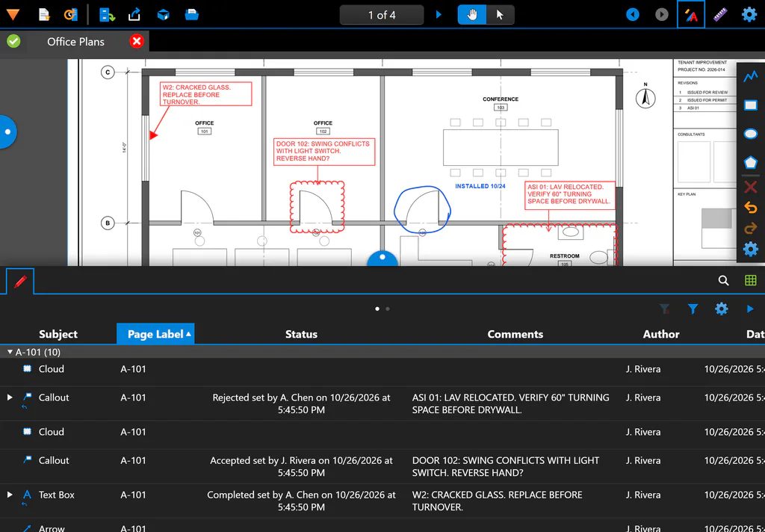765x532 pixels.
Task: Click the document file icon in top toolbar
Action: point(44,15)
